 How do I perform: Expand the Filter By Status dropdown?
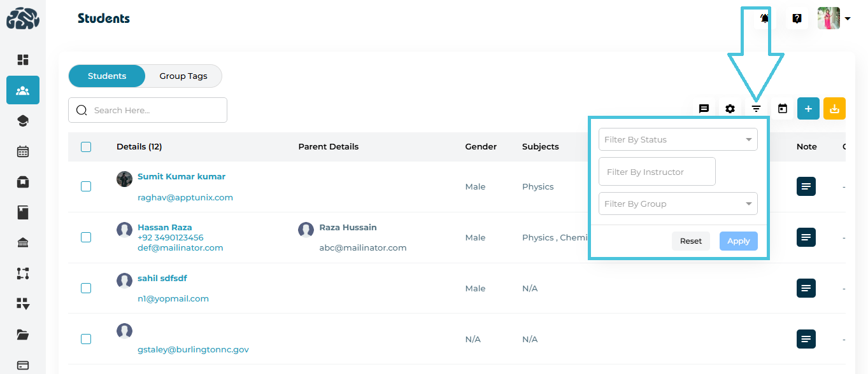678,140
